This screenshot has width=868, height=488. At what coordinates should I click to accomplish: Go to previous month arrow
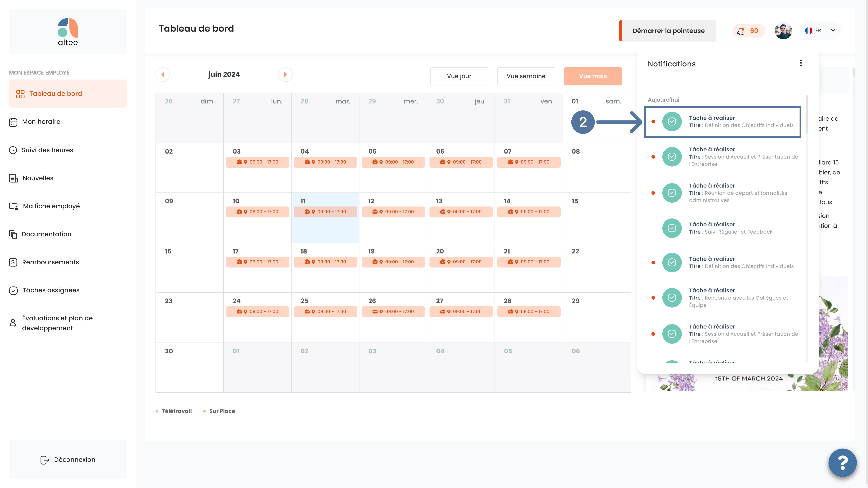(163, 74)
